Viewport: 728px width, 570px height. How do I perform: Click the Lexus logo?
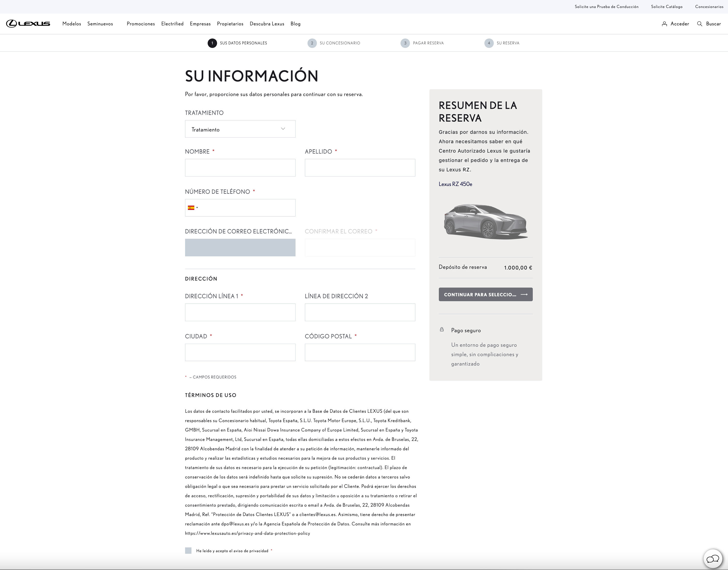[28, 24]
